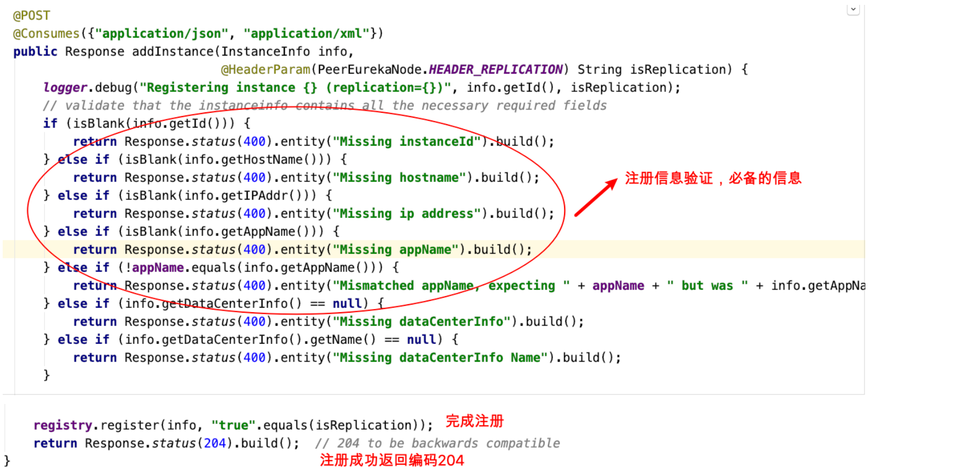980x474 pixels.
Task: Click the registry.register call
Action: [97, 425]
